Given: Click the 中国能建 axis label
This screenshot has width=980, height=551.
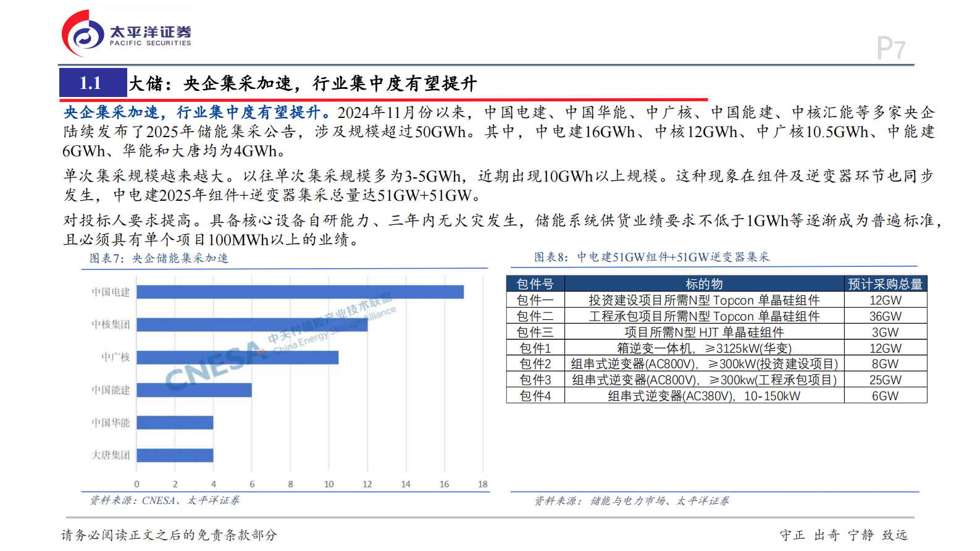Looking at the screenshot, I should coord(111,390).
